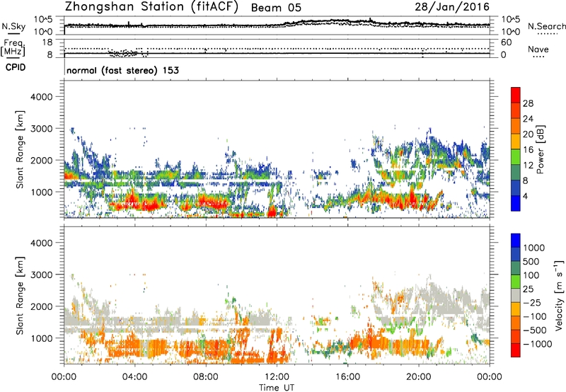
Task: Click the '4000' tick in power panel
Action: click(42, 97)
